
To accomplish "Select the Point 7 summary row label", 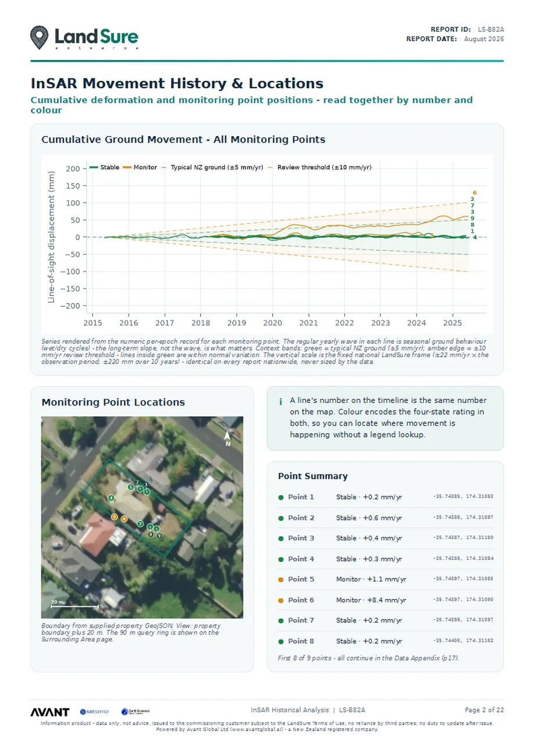I will (x=301, y=621).
